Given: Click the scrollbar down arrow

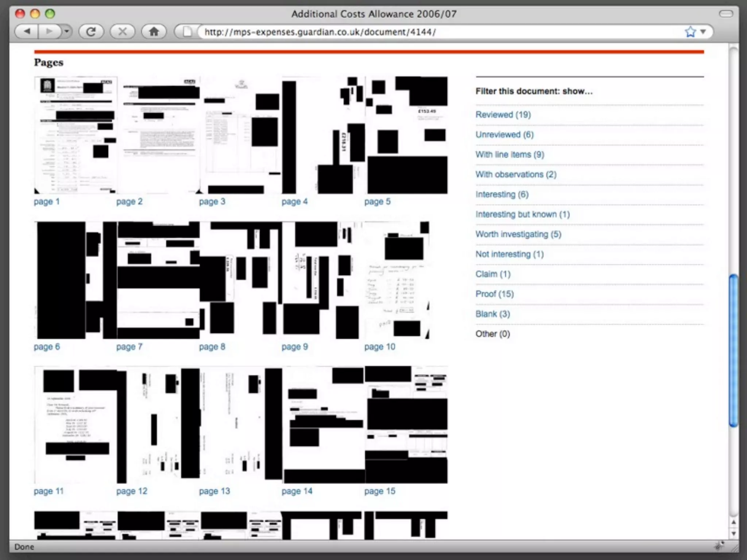Looking at the screenshot, I should 734,534.
